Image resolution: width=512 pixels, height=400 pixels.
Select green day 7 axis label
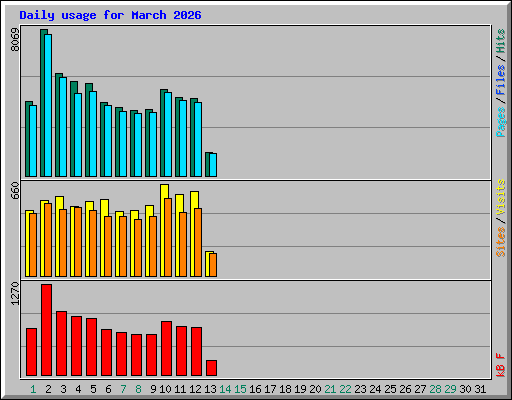123,389
